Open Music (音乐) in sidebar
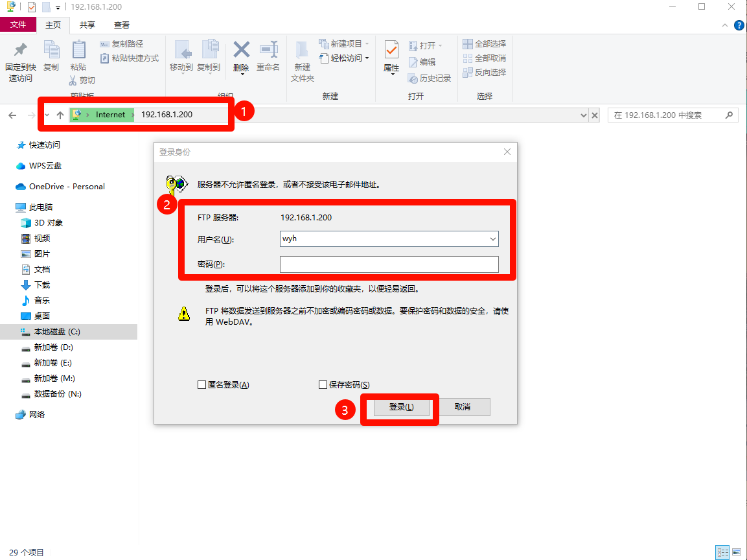Viewport: 747px width, 560px height. point(36,300)
